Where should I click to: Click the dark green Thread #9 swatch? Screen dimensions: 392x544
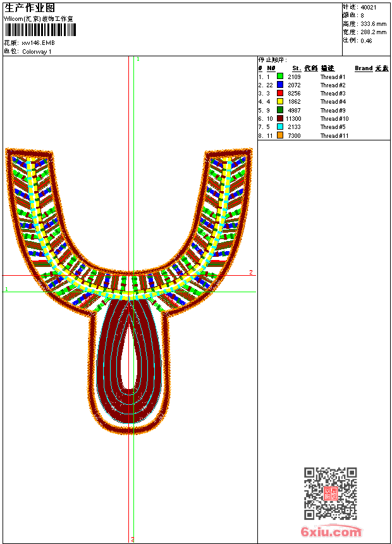click(280, 110)
